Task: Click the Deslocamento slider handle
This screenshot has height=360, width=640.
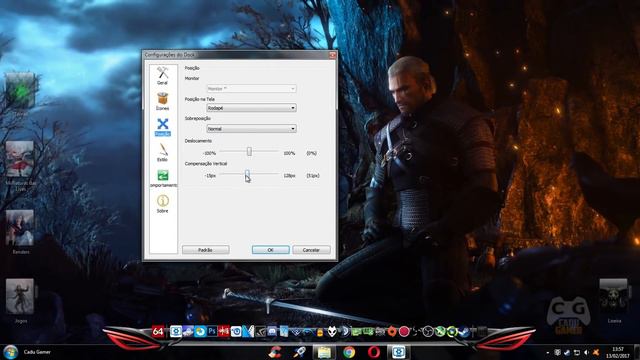Action: coord(249,151)
